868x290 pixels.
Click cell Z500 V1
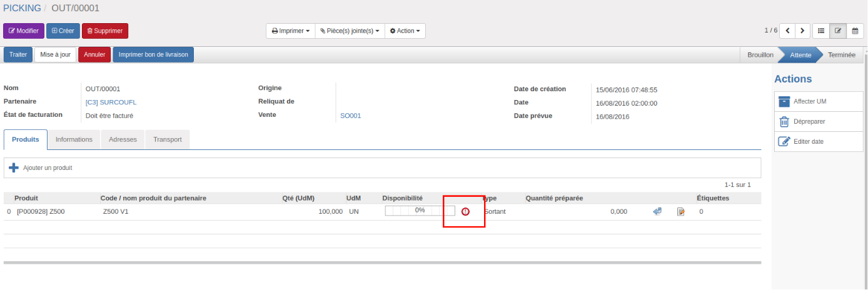(116, 212)
